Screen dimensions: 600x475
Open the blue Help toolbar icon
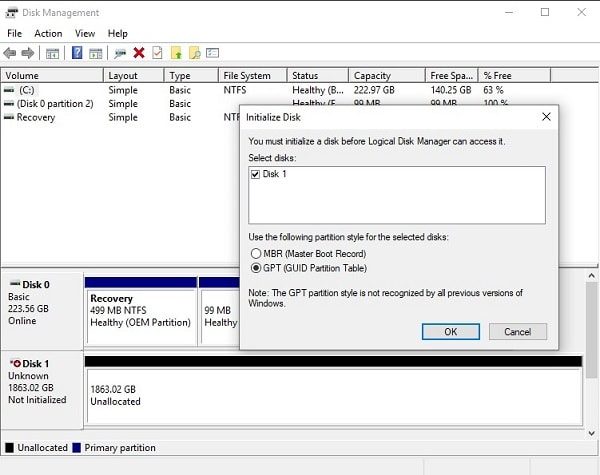pyautogui.click(x=77, y=52)
